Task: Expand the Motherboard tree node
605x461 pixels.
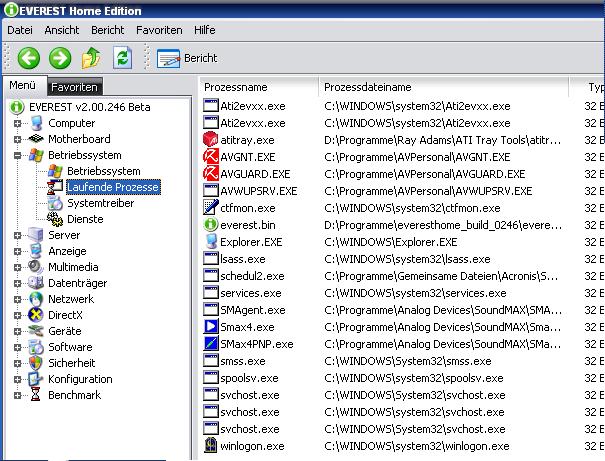Action: [18, 139]
